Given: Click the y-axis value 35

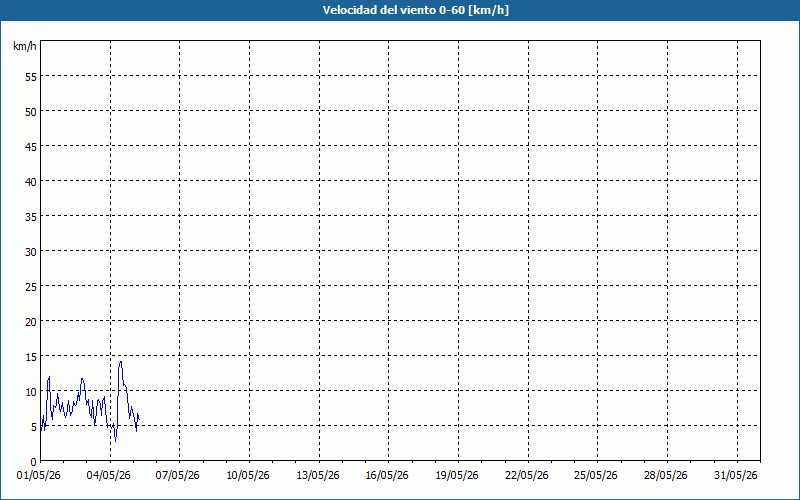Looking at the screenshot, I should tap(31, 217).
